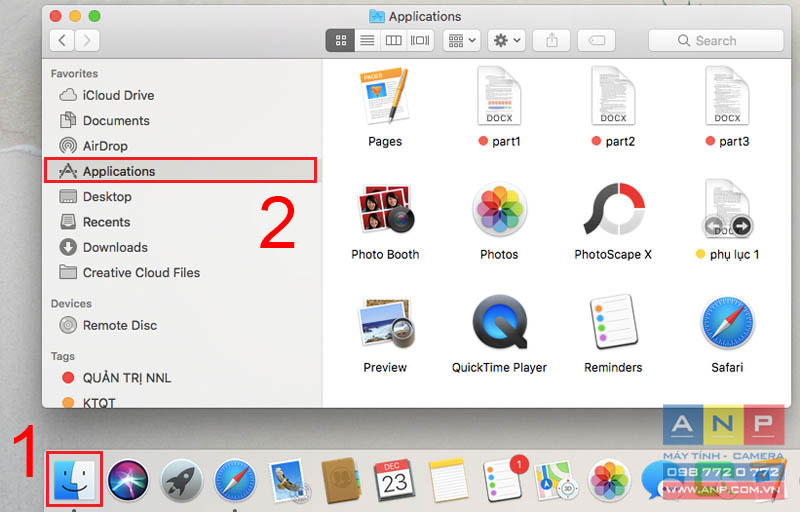Open Safari compass in the Dock
The height and width of the screenshot is (512, 800).
(x=235, y=480)
